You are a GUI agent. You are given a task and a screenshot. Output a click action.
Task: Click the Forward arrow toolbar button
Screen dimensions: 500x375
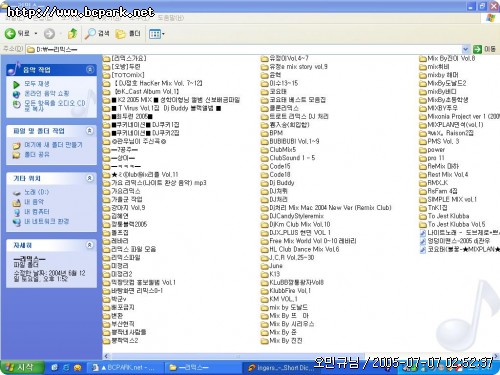click(x=49, y=33)
